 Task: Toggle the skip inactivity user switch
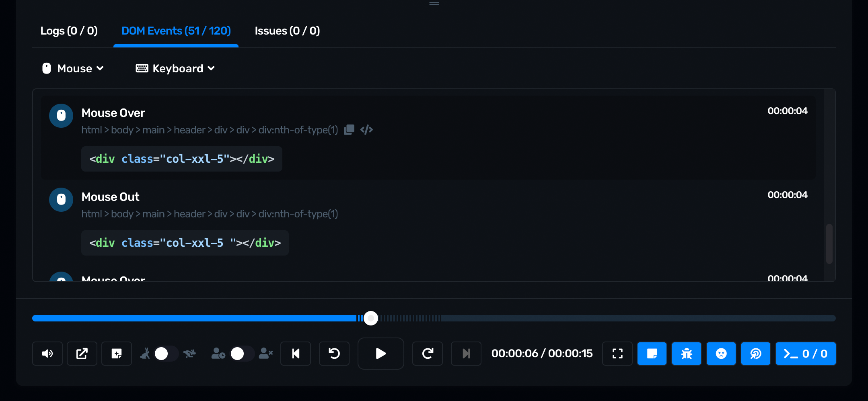pyautogui.click(x=242, y=354)
